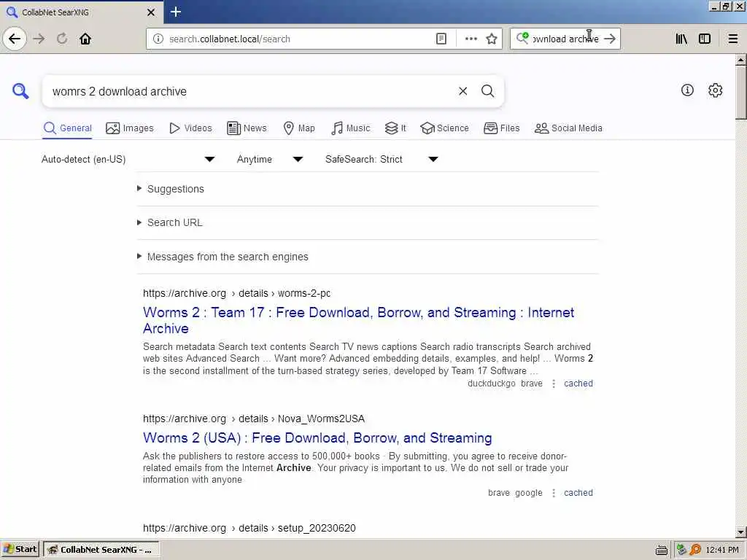Open the Anytime time range dropdown

click(x=270, y=160)
